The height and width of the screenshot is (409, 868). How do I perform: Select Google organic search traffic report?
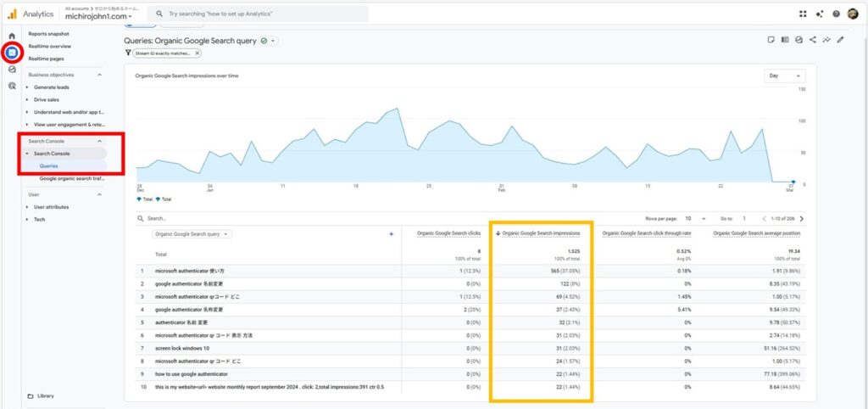click(71, 179)
